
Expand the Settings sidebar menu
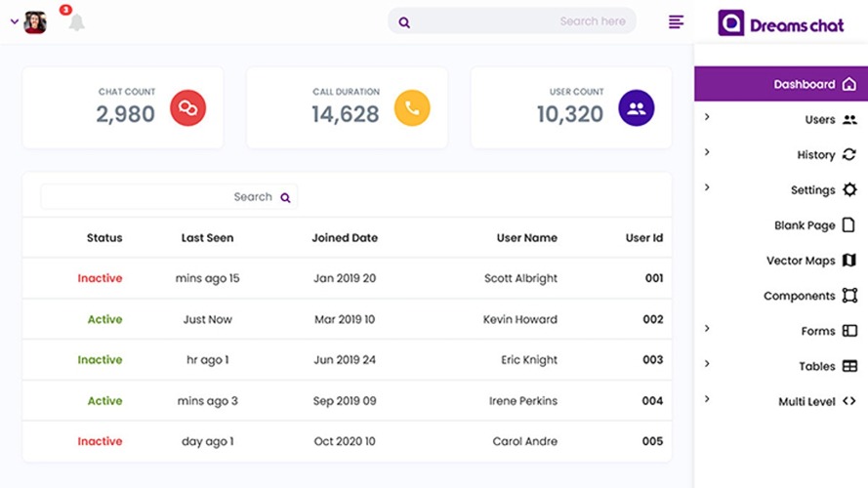781,189
